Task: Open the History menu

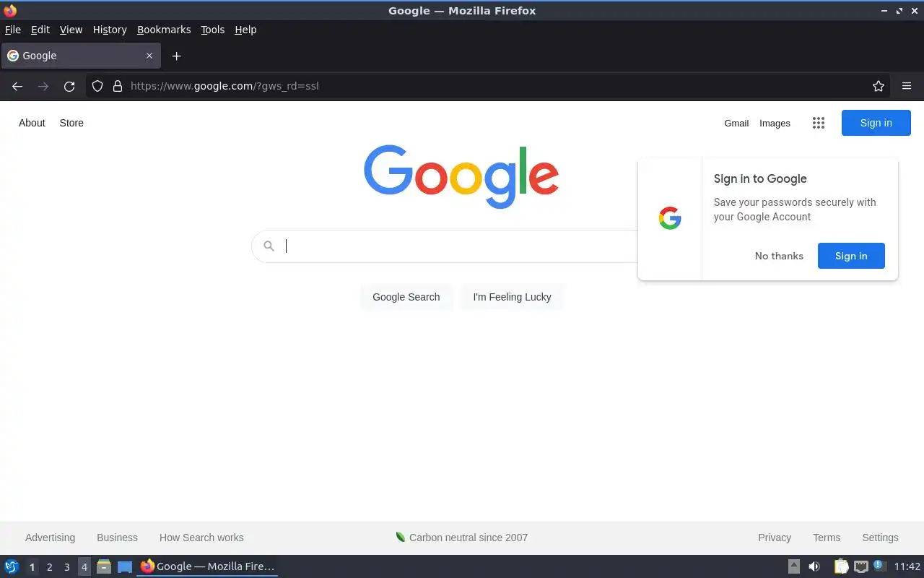Action: [x=110, y=30]
